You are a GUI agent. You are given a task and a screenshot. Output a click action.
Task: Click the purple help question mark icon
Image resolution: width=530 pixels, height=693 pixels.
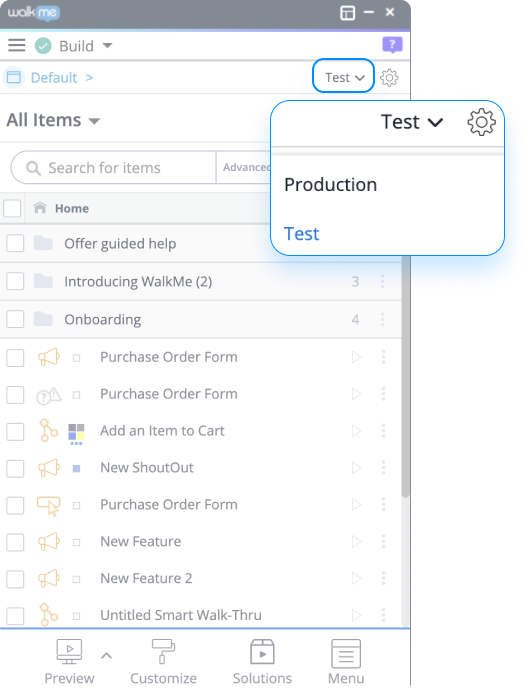point(392,45)
